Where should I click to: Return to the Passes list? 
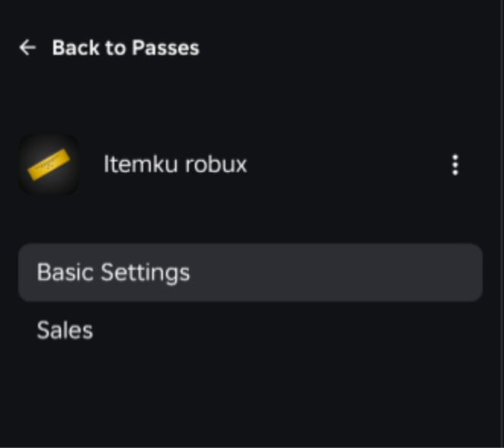tap(110, 48)
